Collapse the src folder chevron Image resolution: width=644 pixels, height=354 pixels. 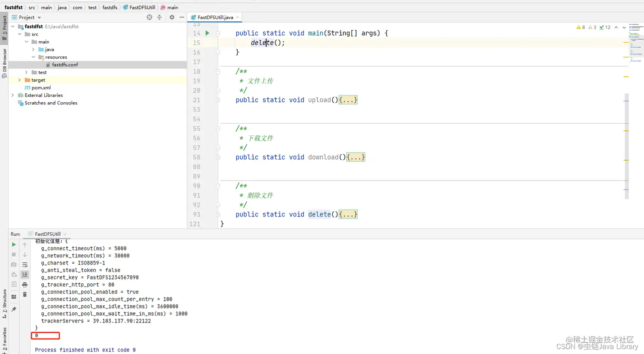[x=20, y=34]
